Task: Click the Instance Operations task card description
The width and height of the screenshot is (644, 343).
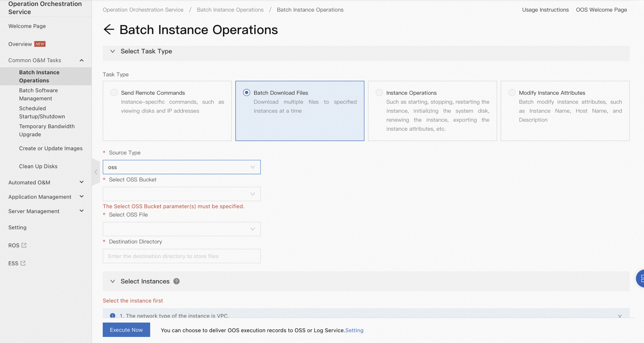Action: [x=438, y=115]
